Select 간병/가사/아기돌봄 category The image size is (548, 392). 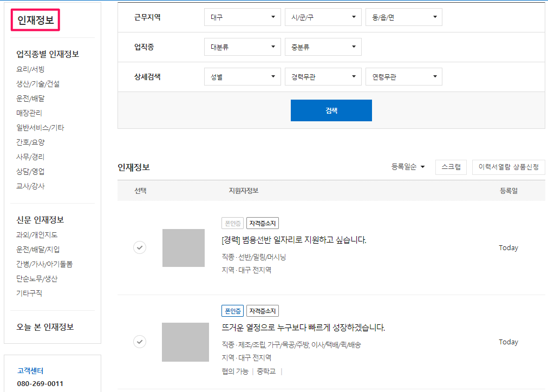tap(44, 264)
